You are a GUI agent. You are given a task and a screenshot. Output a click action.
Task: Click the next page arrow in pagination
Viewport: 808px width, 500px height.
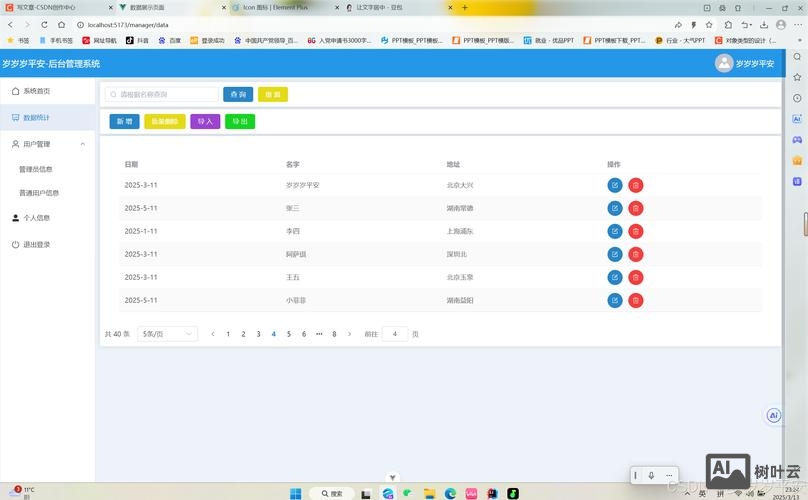click(349, 334)
